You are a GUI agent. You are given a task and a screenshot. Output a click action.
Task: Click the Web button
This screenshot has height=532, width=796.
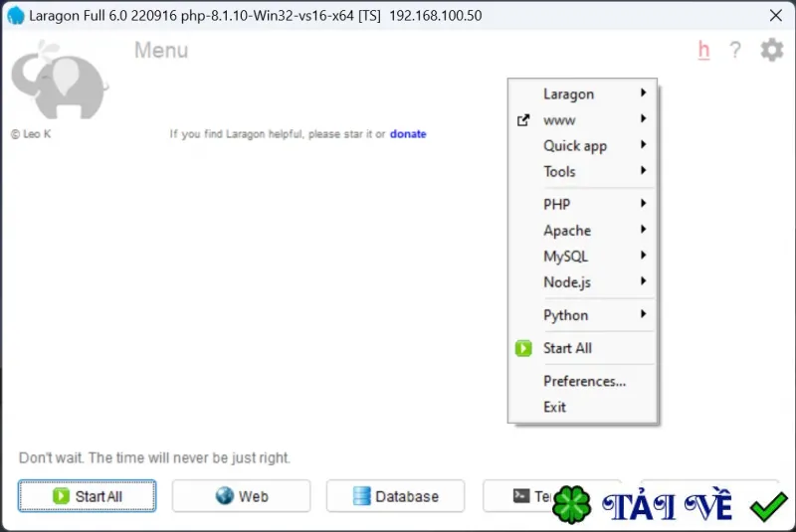(241, 495)
